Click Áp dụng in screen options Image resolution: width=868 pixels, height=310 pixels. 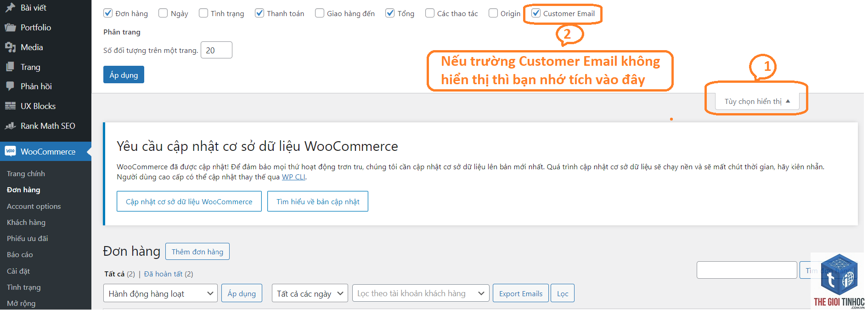[x=124, y=75]
